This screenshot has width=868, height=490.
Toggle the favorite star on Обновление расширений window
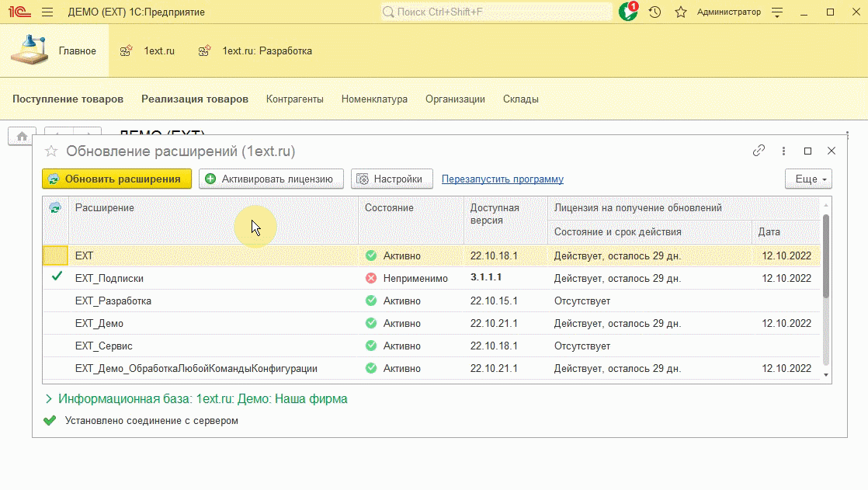tap(50, 151)
